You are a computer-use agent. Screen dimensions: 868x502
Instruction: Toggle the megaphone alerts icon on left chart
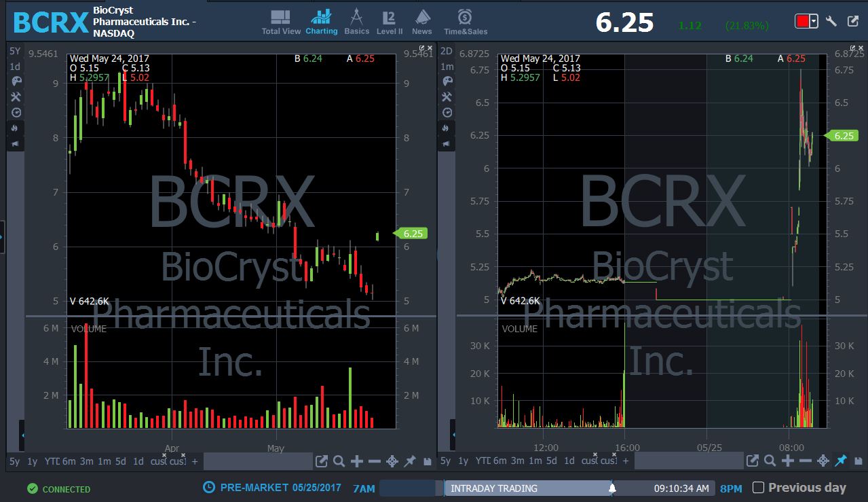coord(16,143)
